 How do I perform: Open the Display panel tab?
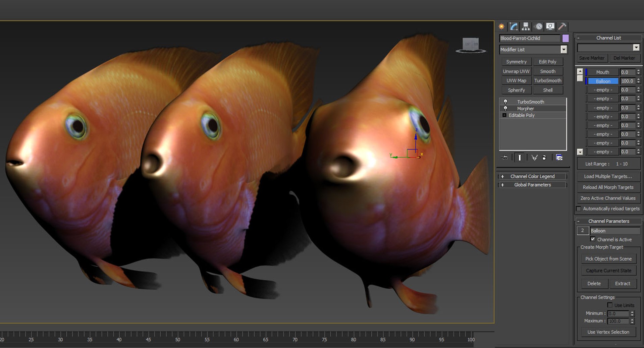click(x=550, y=26)
